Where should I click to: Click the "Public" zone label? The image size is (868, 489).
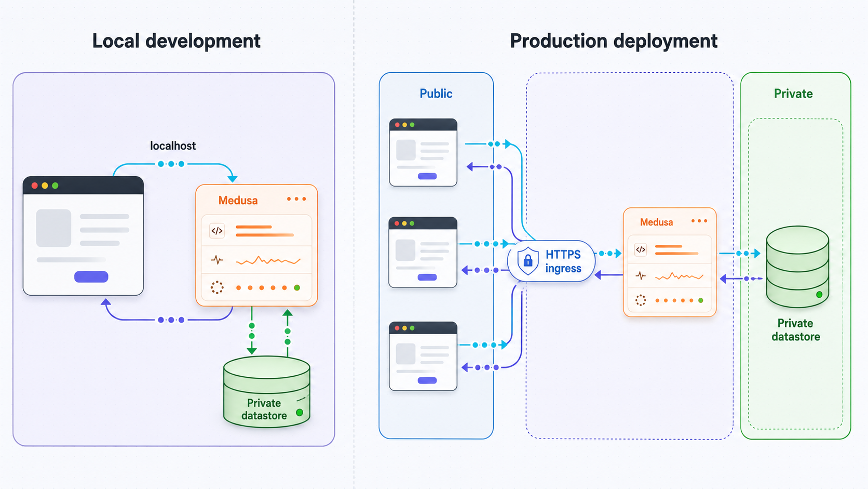[x=436, y=94]
